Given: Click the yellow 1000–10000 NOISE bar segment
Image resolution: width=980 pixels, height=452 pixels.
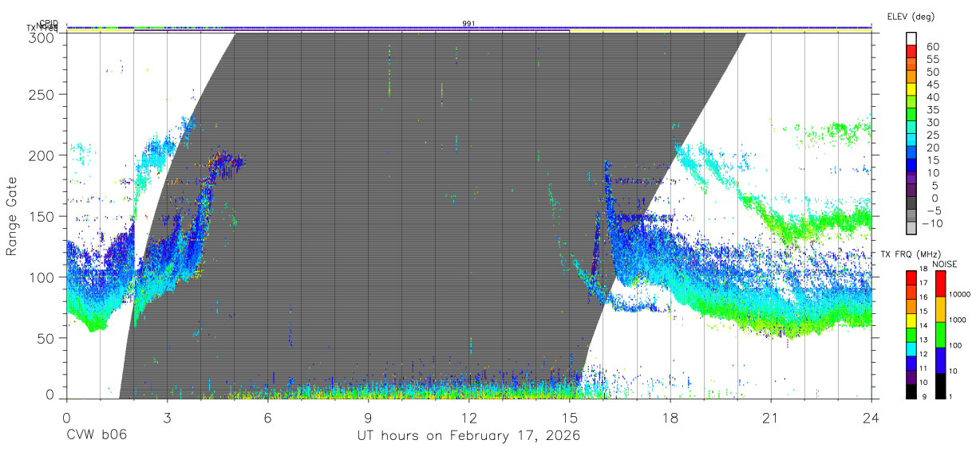Looking at the screenshot, I should (940, 309).
